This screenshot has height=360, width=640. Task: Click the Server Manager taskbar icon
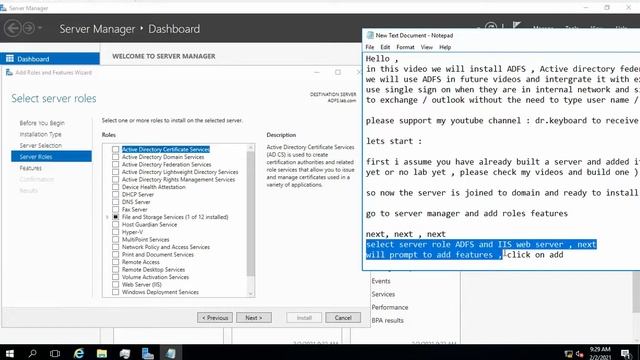point(147,353)
